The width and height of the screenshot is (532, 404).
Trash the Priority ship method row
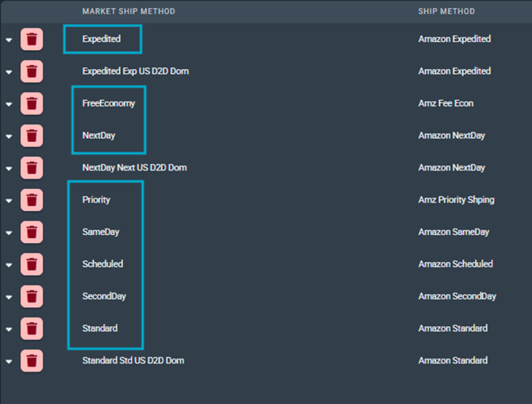tap(31, 200)
